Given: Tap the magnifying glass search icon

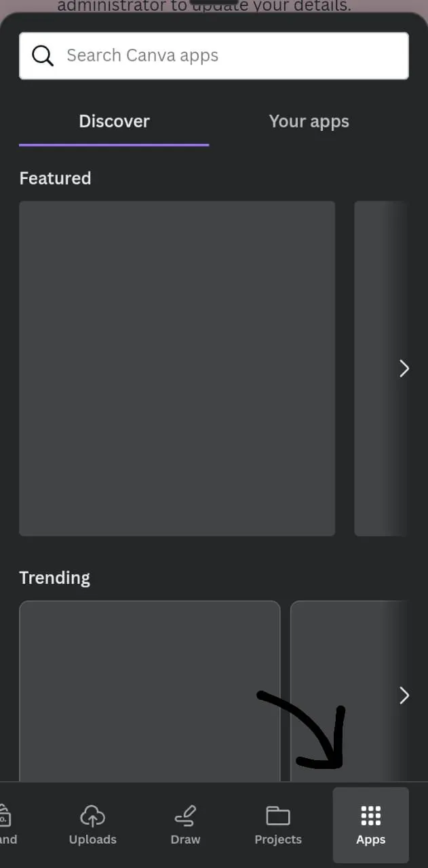Looking at the screenshot, I should click(43, 56).
